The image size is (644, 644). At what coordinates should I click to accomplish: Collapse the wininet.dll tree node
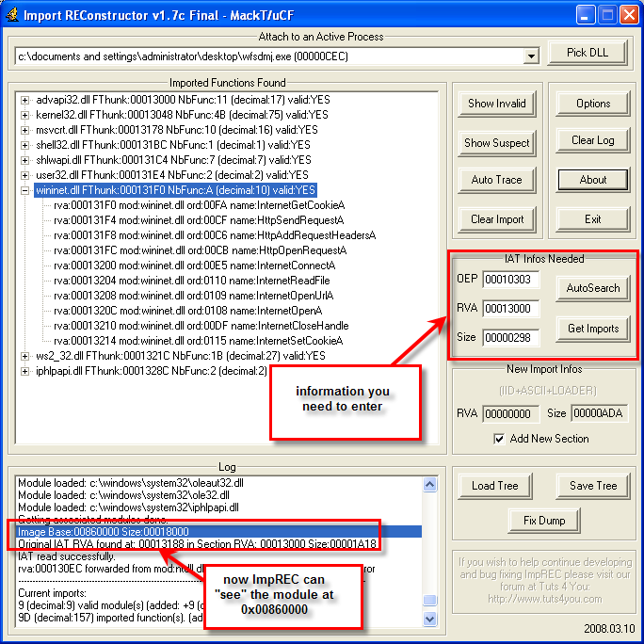tap(25, 190)
